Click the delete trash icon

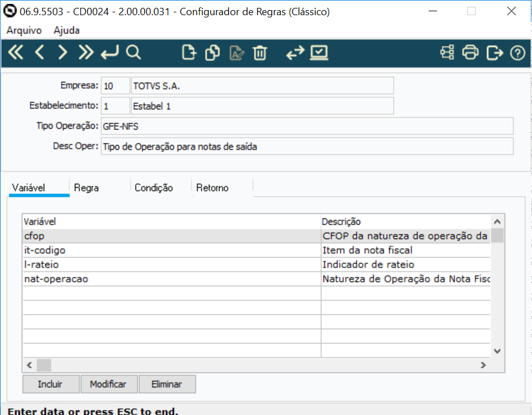coord(260,53)
